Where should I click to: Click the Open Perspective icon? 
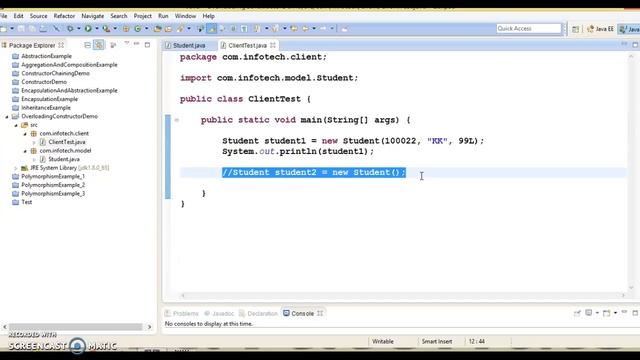coord(576,29)
